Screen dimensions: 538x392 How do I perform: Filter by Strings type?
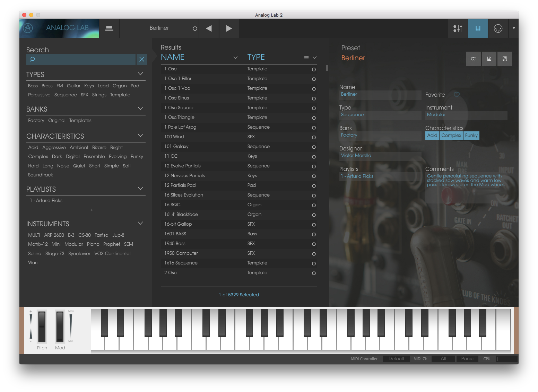(x=99, y=95)
